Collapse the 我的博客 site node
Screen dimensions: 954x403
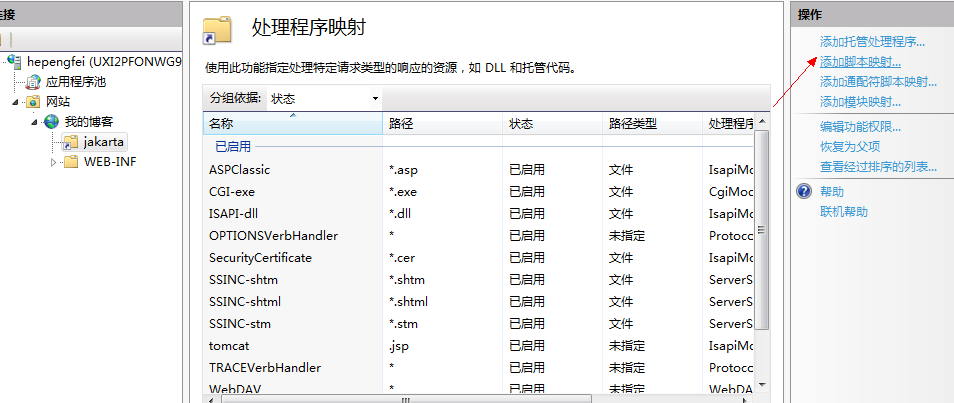[x=35, y=122]
